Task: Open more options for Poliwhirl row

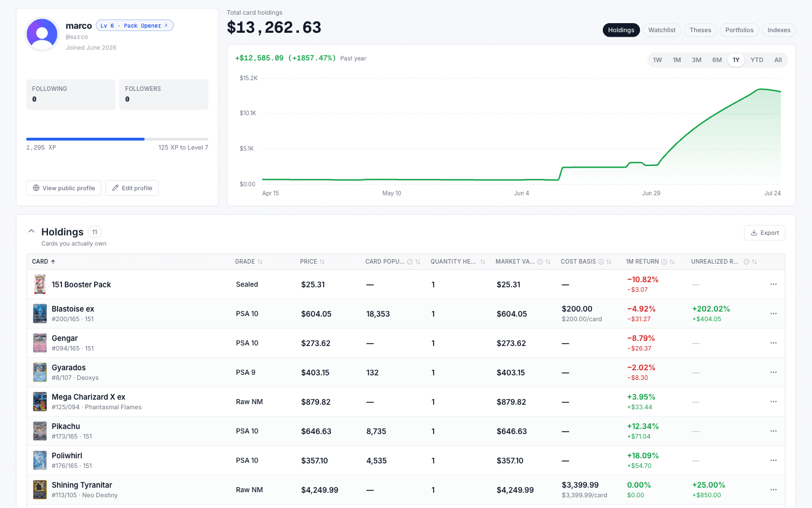Action: click(774, 461)
